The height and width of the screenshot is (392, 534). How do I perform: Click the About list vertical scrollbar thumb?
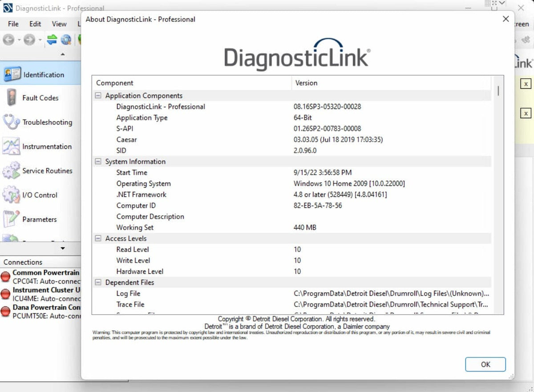click(x=498, y=91)
